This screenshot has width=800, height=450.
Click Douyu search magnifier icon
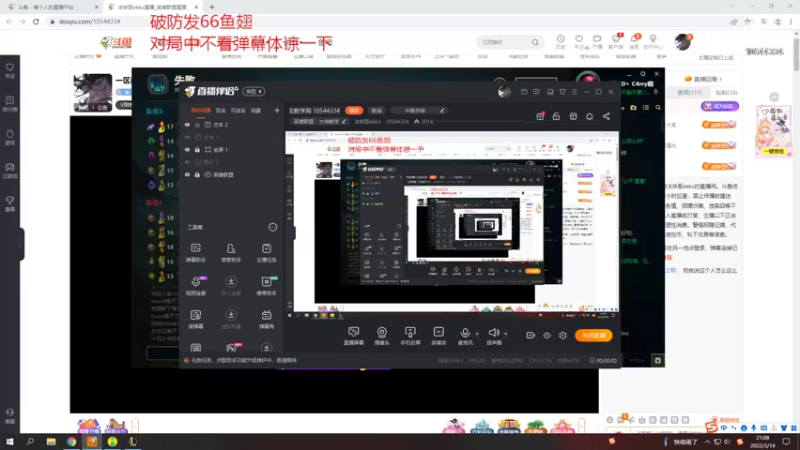[535, 42]
